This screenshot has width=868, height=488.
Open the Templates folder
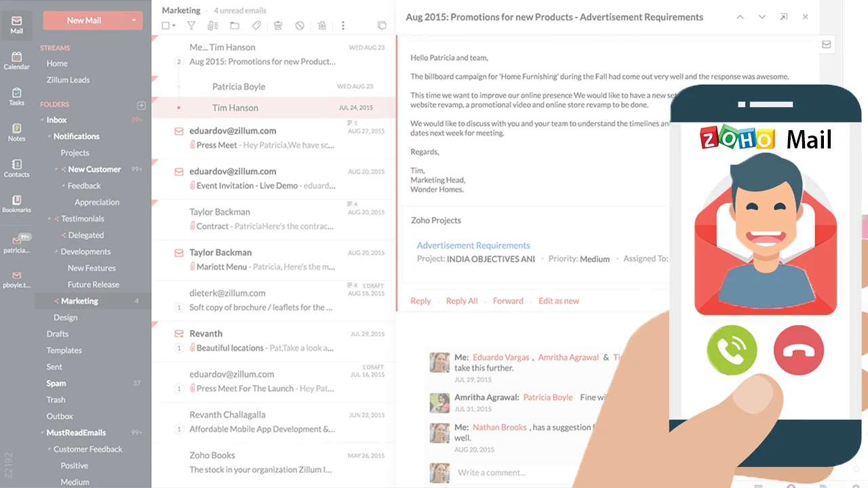point(64,350)
